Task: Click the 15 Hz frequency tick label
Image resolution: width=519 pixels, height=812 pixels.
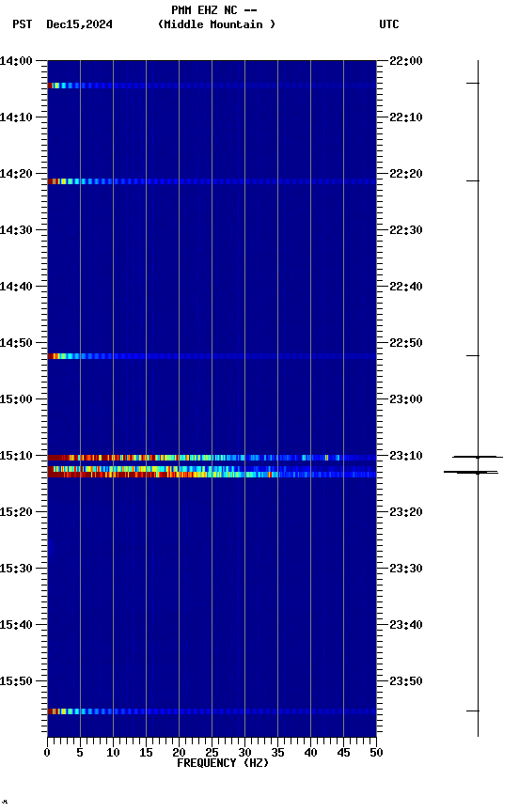Action: (146, 753)
